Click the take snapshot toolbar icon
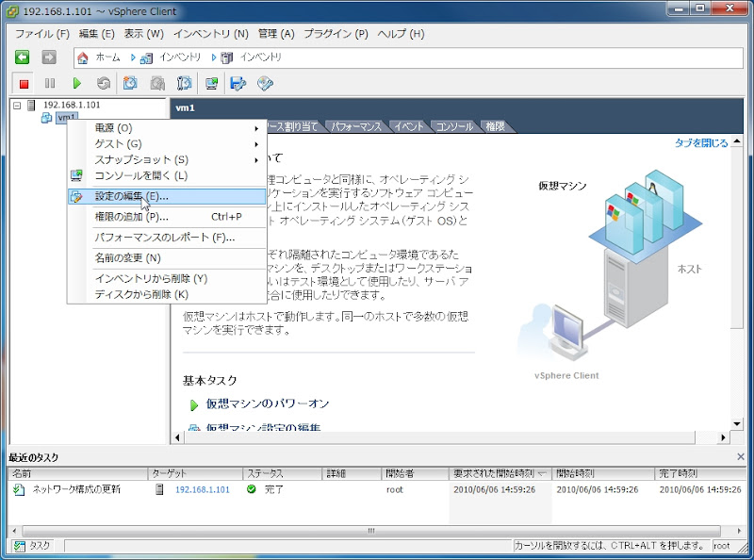The width and height of the screenshot is (754, 560). pyautogui.click(x=130, y=84)
